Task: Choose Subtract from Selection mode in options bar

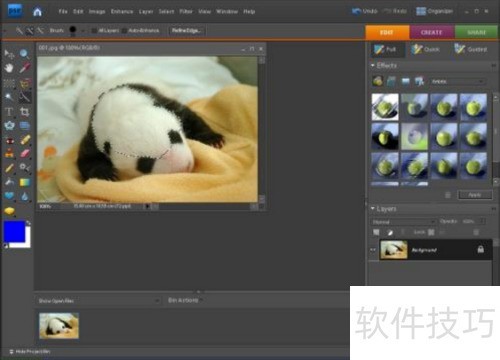Action: coord(40,31)
